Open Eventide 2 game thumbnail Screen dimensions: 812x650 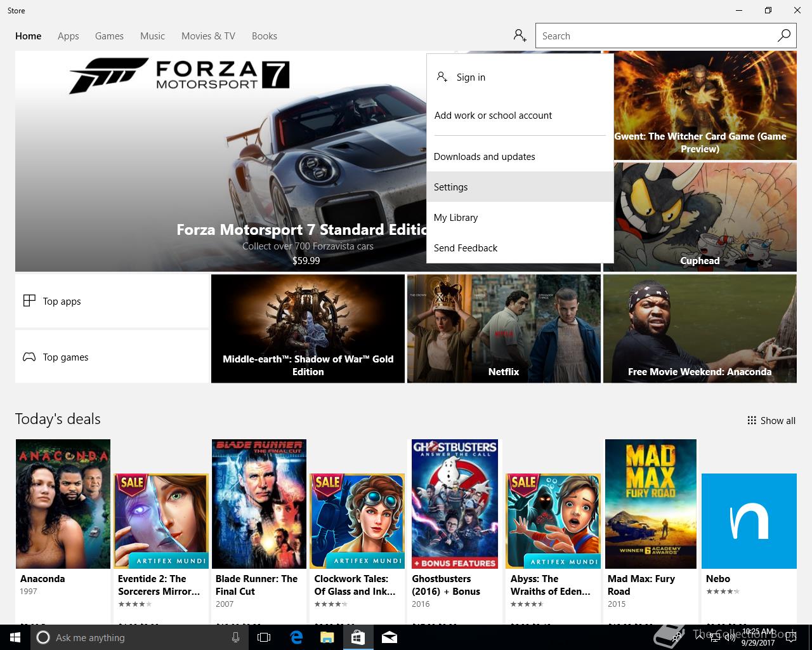(x=161, y=521)
